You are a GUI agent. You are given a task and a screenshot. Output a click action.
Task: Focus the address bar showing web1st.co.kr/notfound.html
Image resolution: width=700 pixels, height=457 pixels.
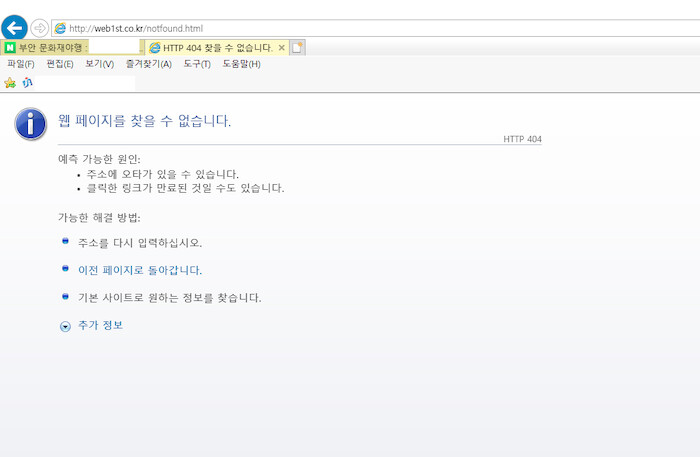click(375, 29)
